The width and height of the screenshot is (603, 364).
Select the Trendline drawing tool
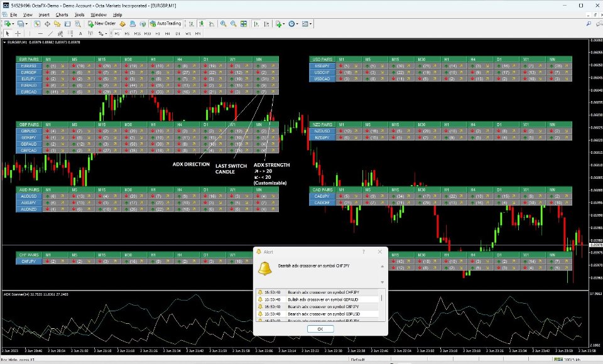50,34
